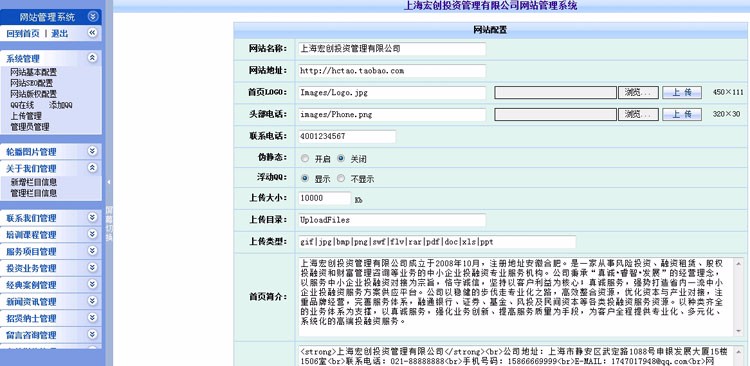Open 网站版权配置 menu item
The width and height of the screenshot is (750, 366).
pos(33,94)
